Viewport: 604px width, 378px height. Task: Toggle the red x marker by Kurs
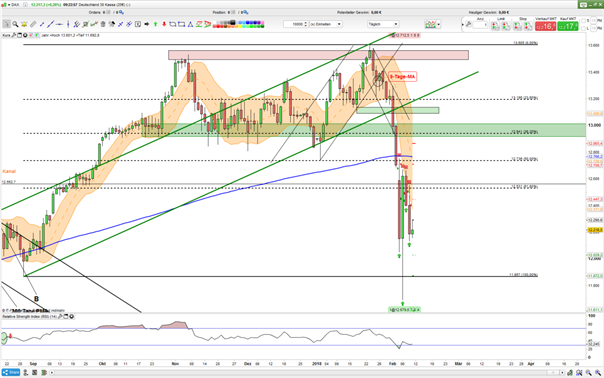(31, 35)
